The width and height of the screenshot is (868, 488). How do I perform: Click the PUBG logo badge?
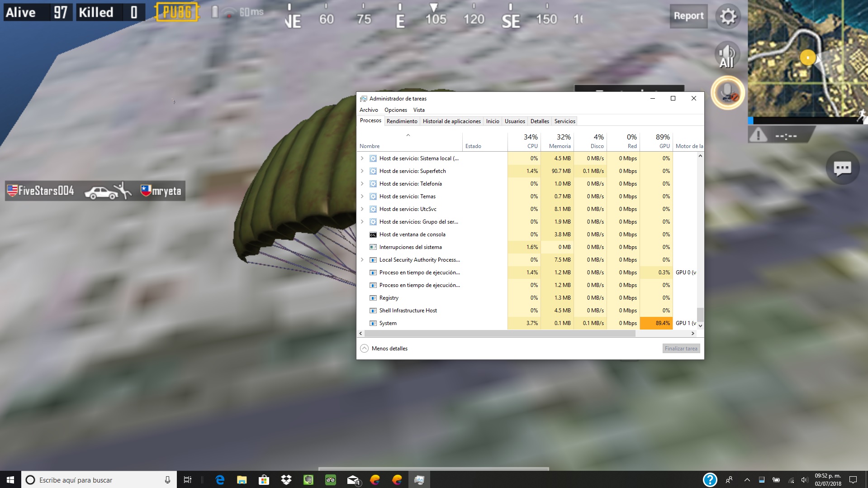click(177, 12)
